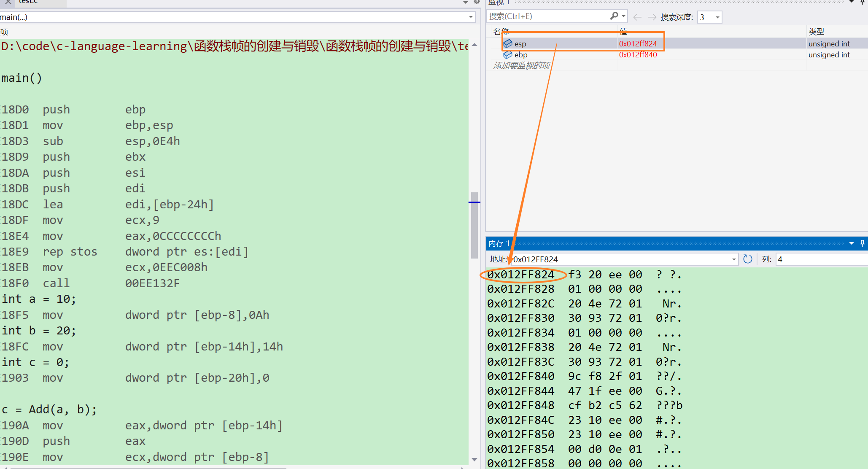Click the esp variable cube icon
Viewport: 868px width, 469px height.
(508, 43)
